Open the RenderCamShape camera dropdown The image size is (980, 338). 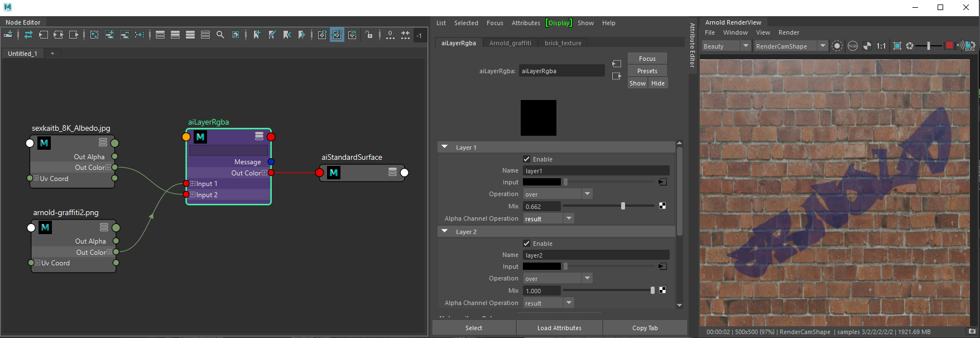(x=791, y=46)
